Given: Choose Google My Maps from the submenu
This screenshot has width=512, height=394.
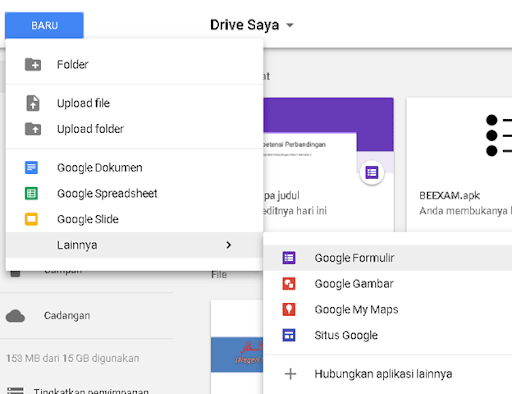Looking at the screenshot, I should 388,309.
